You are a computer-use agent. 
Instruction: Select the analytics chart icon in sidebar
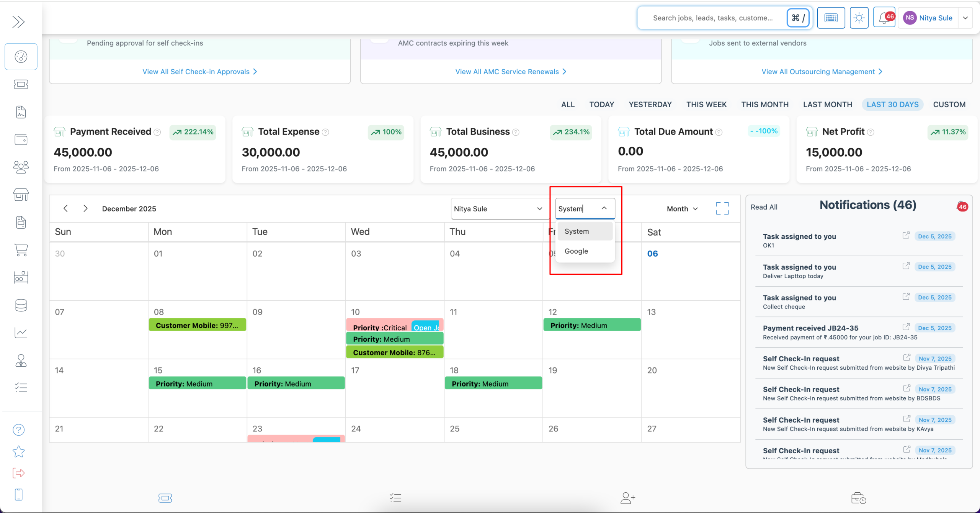coord(21,333)
